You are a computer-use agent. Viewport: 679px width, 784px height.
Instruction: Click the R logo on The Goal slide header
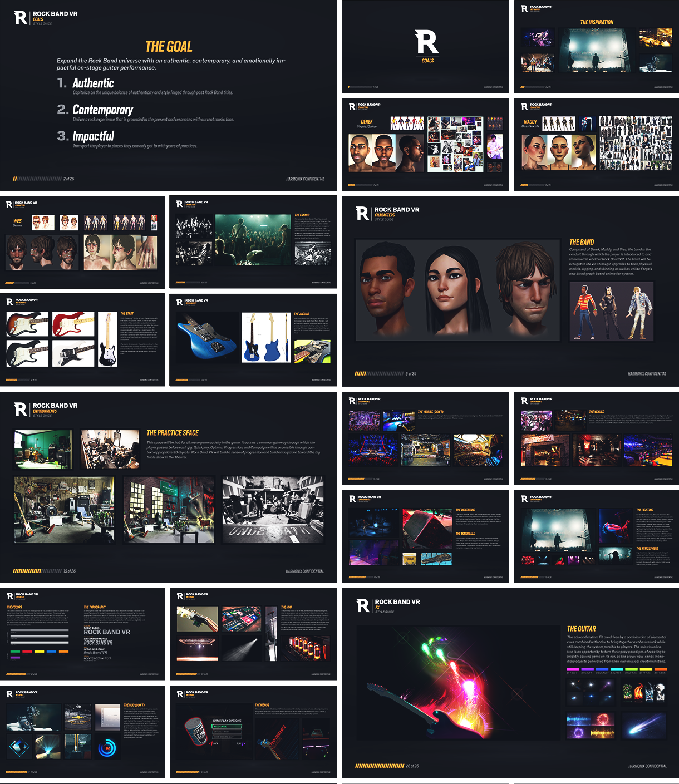21,18
